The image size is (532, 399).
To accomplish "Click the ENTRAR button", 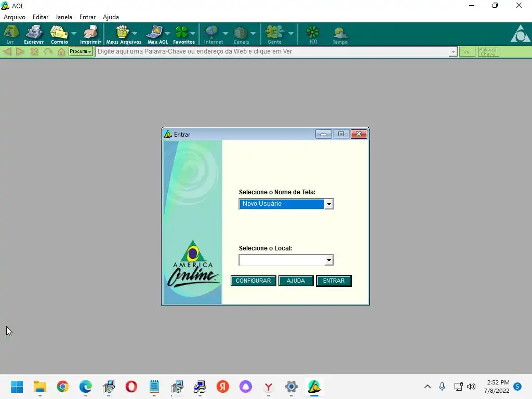I will [334, 281].
